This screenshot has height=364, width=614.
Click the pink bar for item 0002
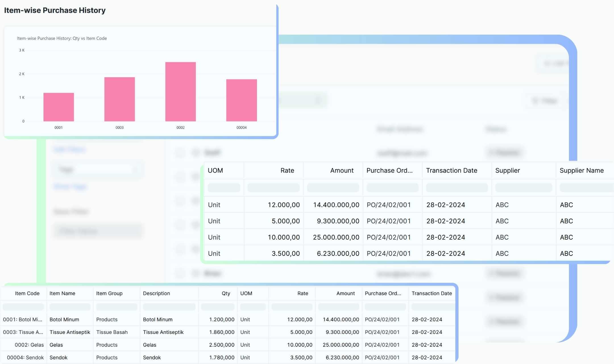181,91
